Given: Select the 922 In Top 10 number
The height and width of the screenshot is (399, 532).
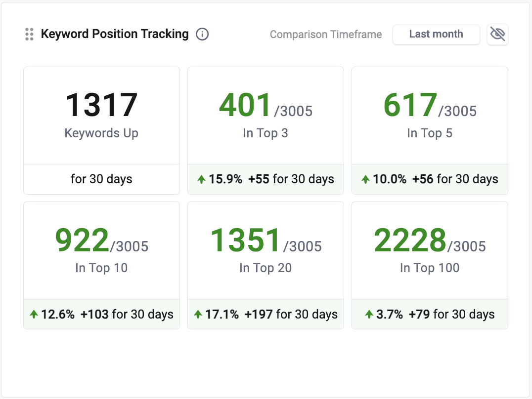Looking at the screenshot, I should [x=82, y=240].
